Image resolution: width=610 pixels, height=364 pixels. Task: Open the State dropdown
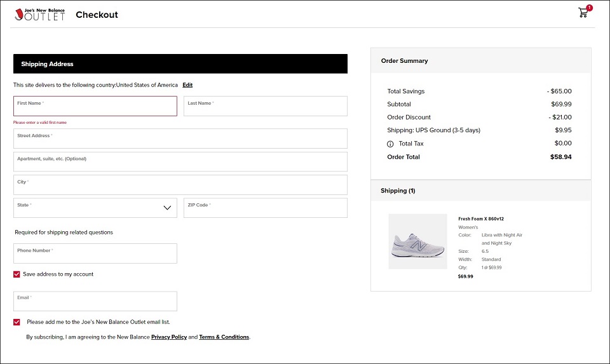tap(95, 208)
